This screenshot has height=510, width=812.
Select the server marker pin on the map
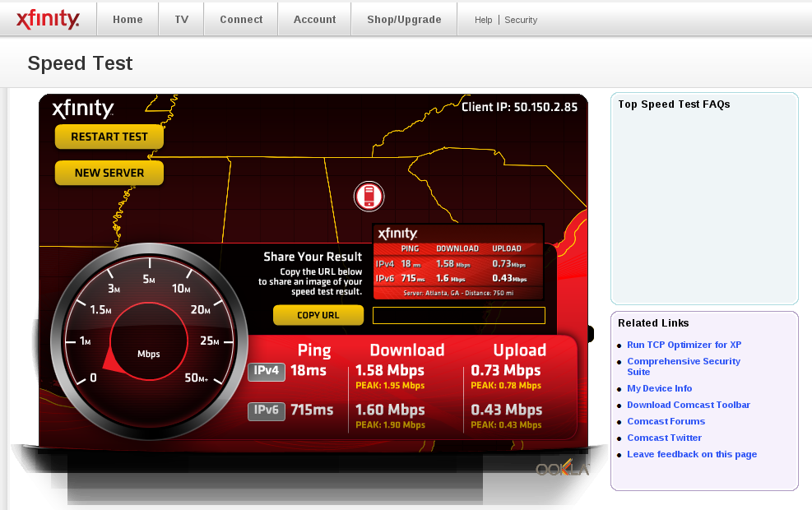tap(369, 196)
